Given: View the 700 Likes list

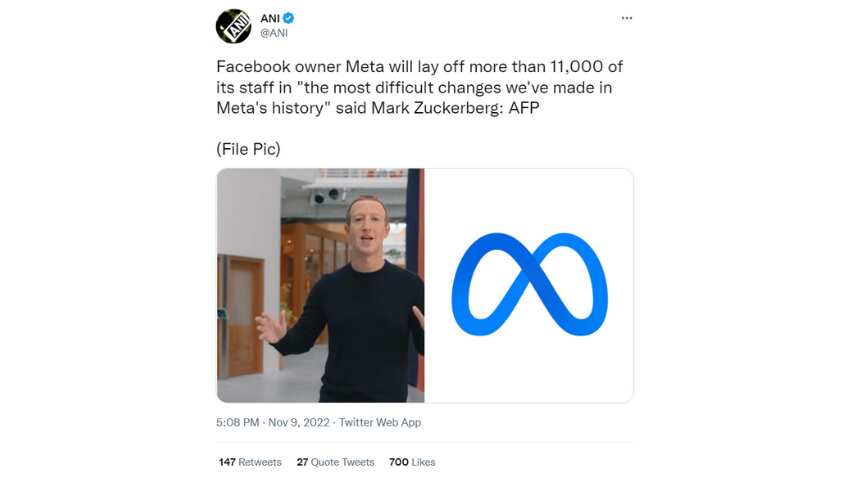Looking at the screenshot, I should tap(412, 462).
